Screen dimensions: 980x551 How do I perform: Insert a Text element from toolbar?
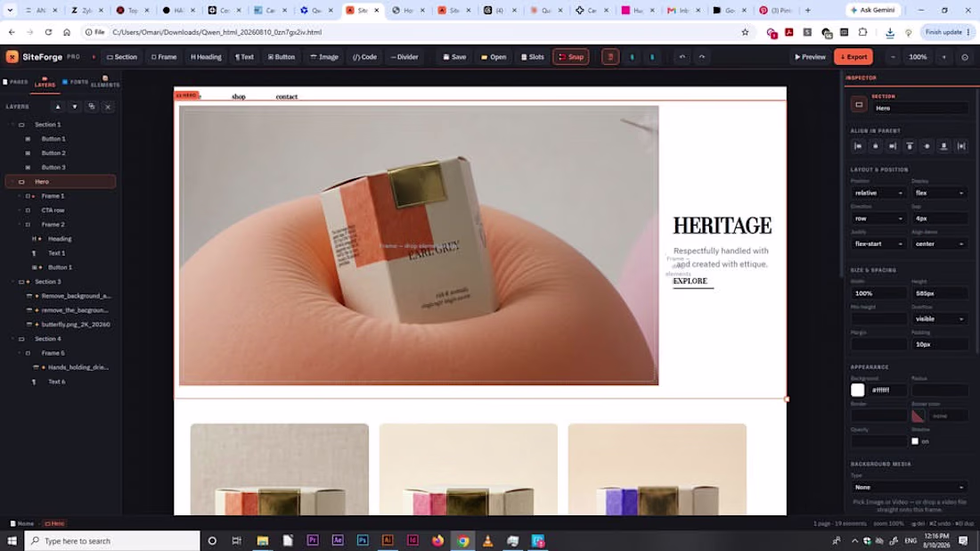coord(244,57)
